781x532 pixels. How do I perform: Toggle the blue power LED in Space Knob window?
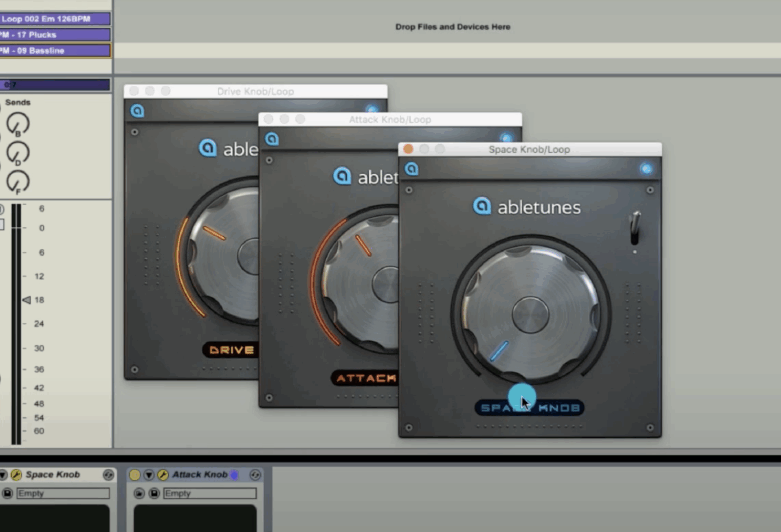tap(646, 169)
